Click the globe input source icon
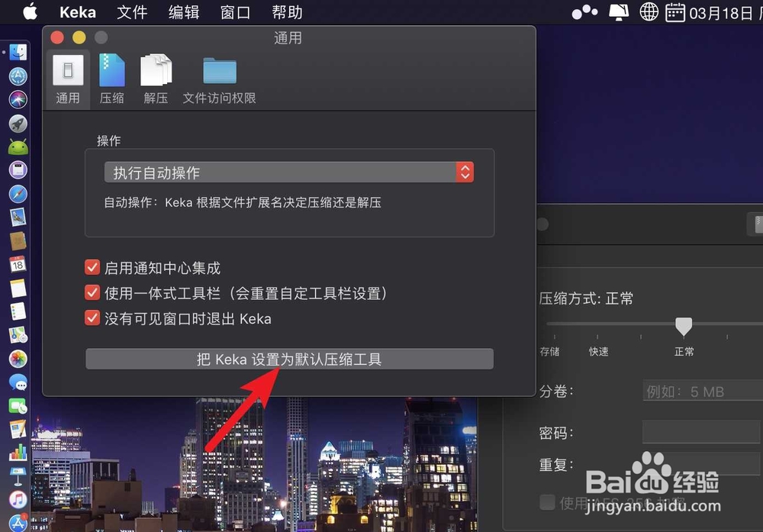 (649, 11)
